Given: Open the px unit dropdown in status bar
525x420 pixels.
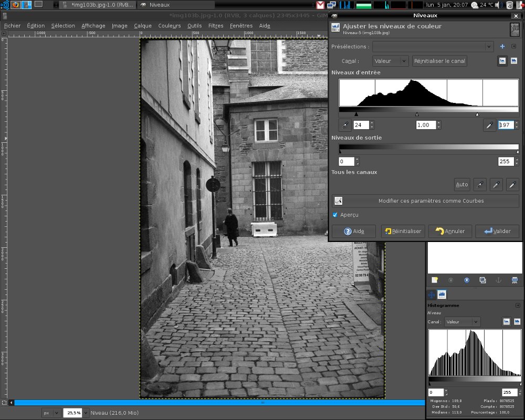Looking at the screenshot, I should coord(51,413).
